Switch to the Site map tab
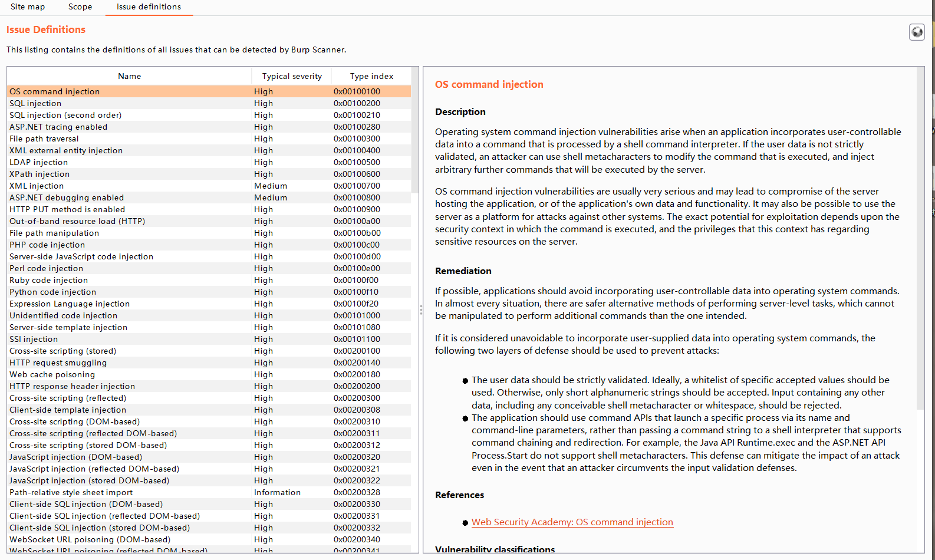The image size is (935, 560). point(28,7)
